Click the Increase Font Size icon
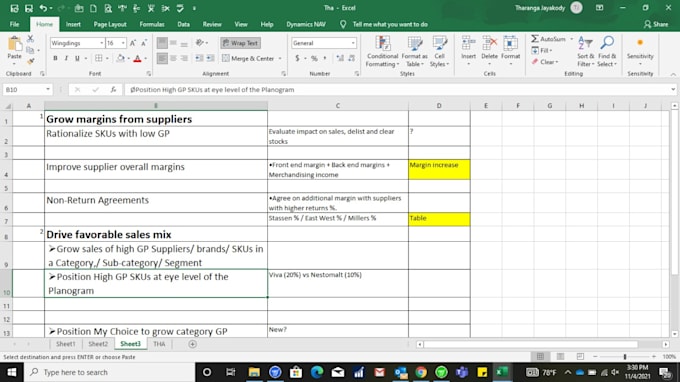The height and width of the screenshot is (382, 680). click(133, 43)
